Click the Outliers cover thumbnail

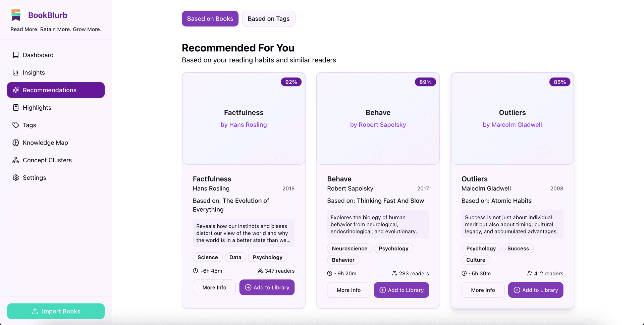(512, 118)
